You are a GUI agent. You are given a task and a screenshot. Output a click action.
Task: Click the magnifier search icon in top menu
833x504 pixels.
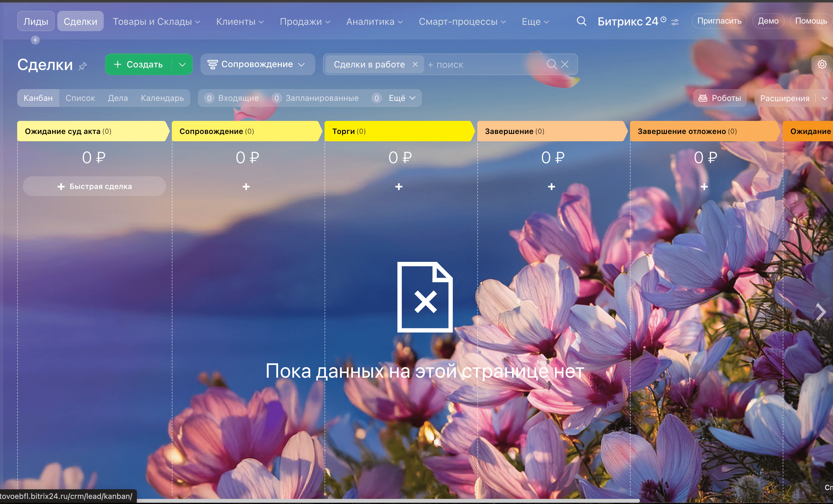pos(581,21)
